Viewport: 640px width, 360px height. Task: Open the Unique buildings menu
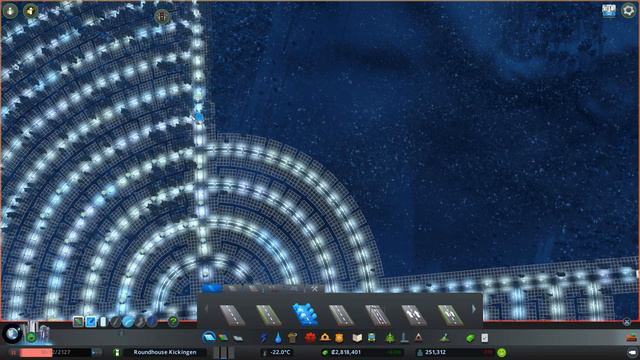[404, 338]
